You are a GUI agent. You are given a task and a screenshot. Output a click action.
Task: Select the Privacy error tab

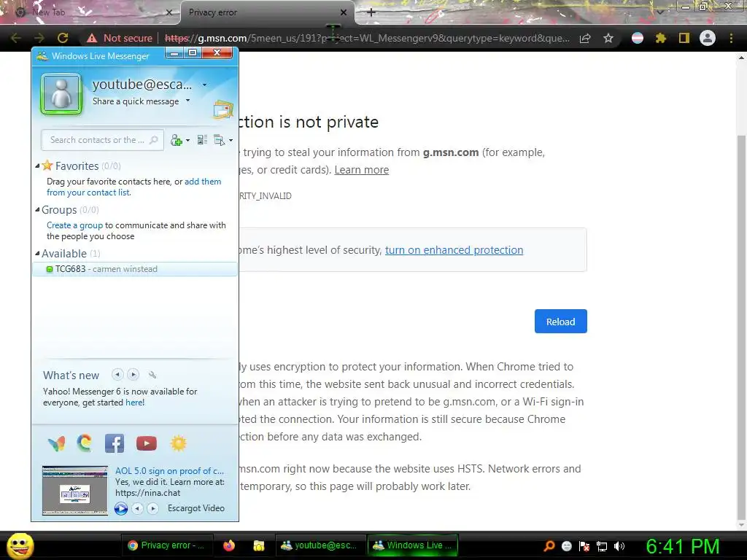pyautogui.click(x=267, y=13)
